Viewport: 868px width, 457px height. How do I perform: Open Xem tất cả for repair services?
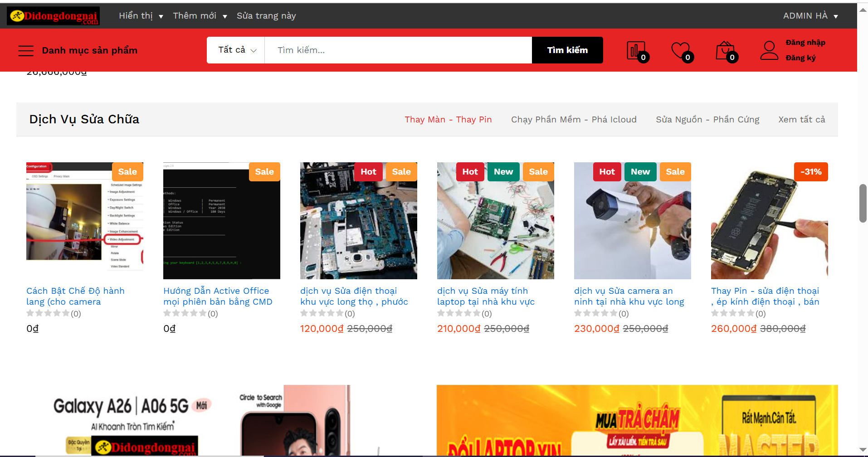(802, 119)
